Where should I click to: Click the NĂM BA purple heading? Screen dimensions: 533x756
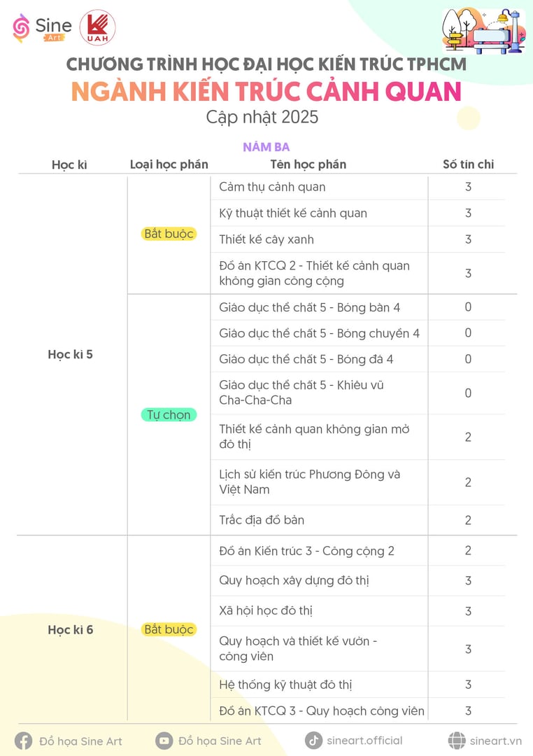click(x=266, y=147)
